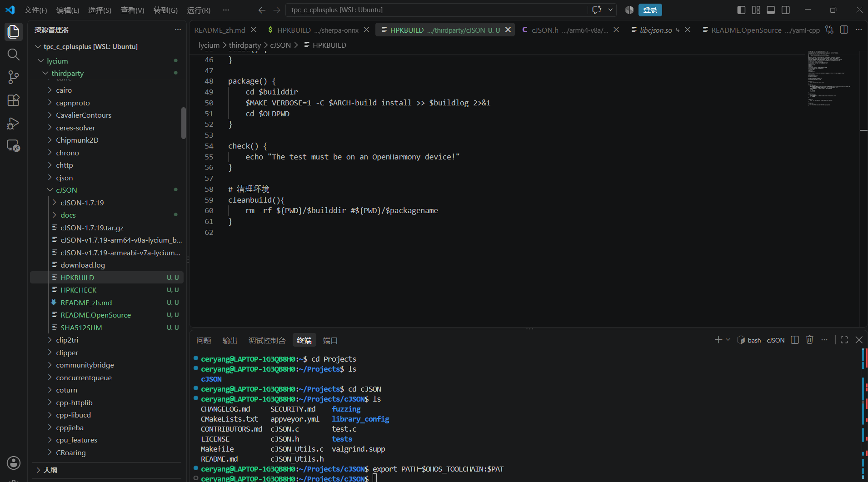Split the terminal
The width and height of the screenshot is (868, 482).
pos(795,340)
